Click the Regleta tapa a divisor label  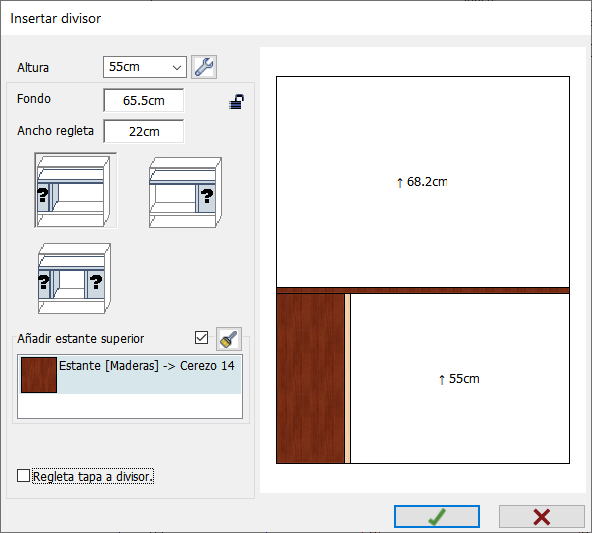(x=93, y=476)
